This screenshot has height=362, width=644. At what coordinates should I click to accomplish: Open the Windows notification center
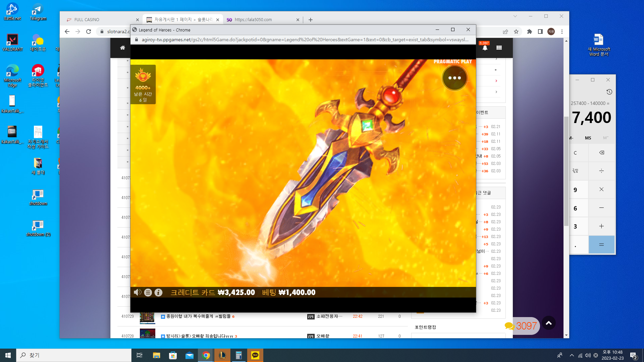click(634, 355)
